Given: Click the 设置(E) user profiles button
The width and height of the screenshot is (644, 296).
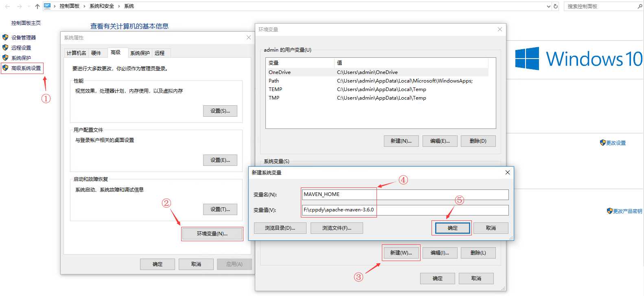Looking at the screenshot, I should point(220,160).
